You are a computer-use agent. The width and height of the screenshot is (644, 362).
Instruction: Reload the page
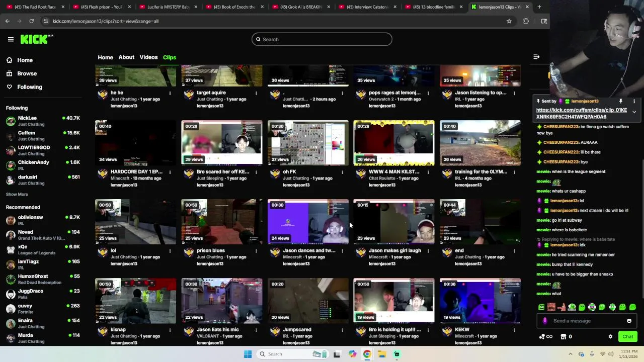(31, 21)
